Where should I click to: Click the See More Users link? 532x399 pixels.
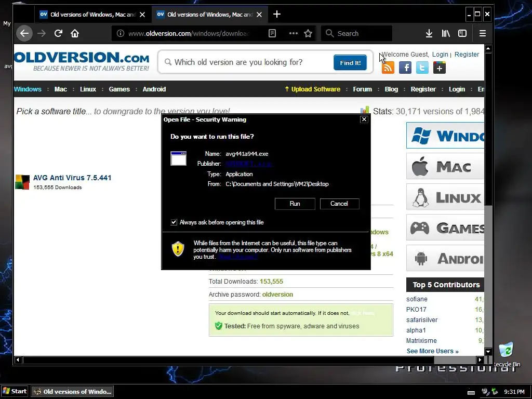coord(433,351)
